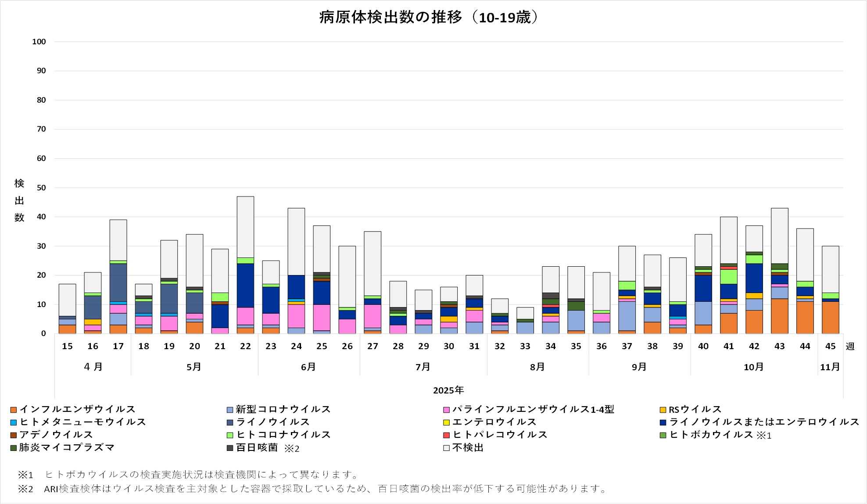Click the week 45 label on axis
This screenshot has height=504, width=867.
click(x=830, y=347)
